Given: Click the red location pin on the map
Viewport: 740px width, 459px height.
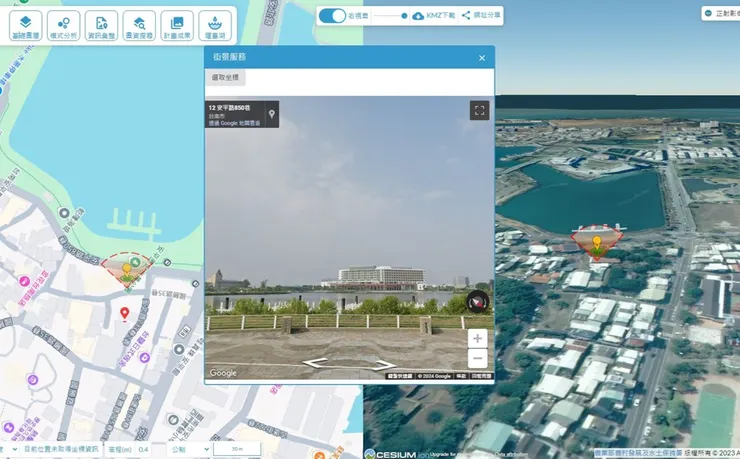Looking at the screenshot, I should tap(125, 314).
